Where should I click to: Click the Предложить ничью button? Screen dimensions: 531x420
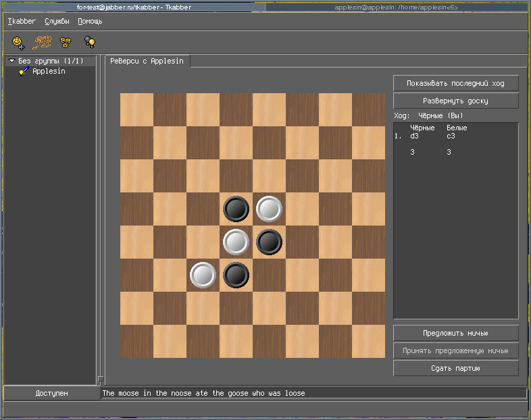[x=455, y=333]
